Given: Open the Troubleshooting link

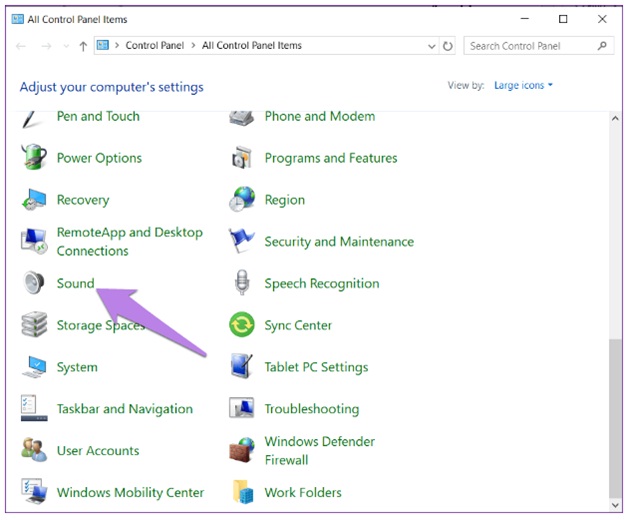Looking at the screenshot, I should [x=312, y=409].
